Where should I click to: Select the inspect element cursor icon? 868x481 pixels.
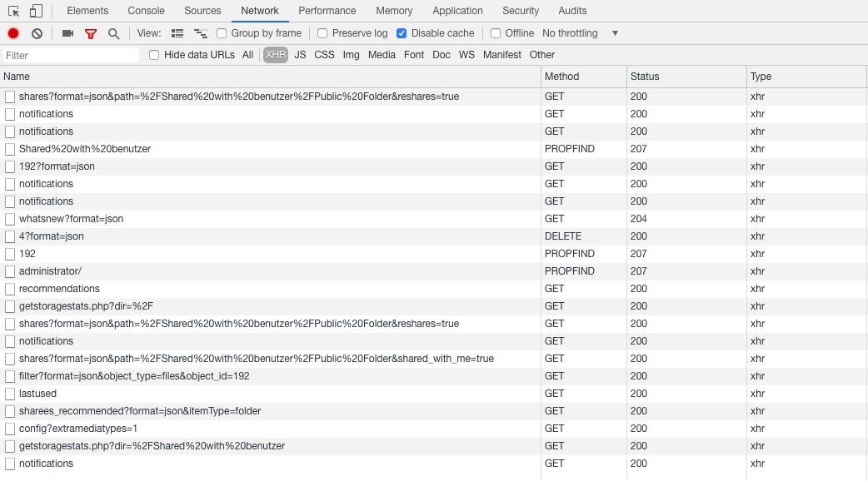14,11
